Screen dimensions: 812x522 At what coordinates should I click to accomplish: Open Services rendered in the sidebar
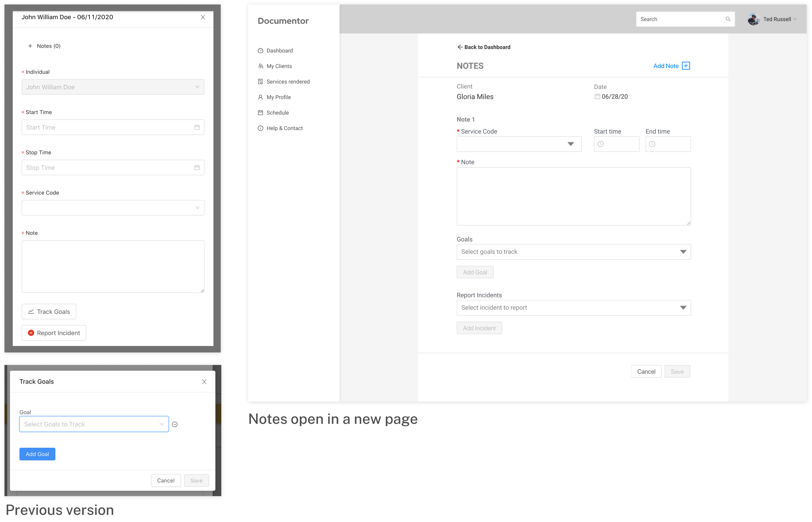[x=288, y=82]
